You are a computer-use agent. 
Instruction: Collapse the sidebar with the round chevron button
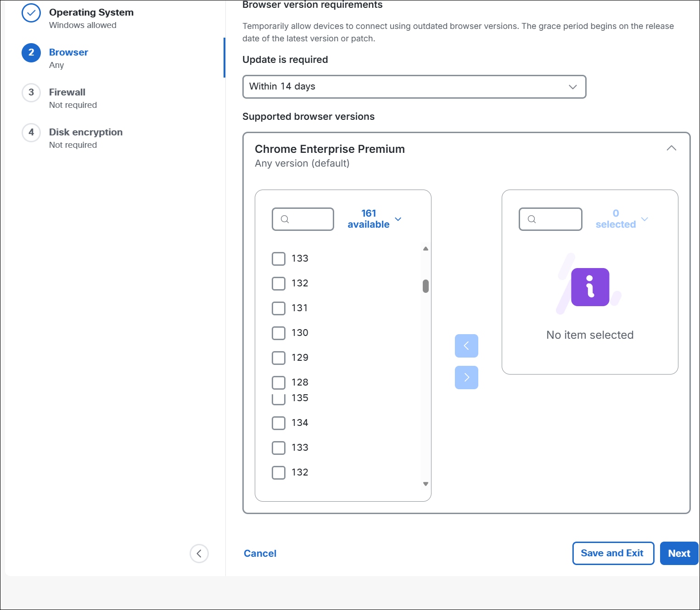point(199,554)
